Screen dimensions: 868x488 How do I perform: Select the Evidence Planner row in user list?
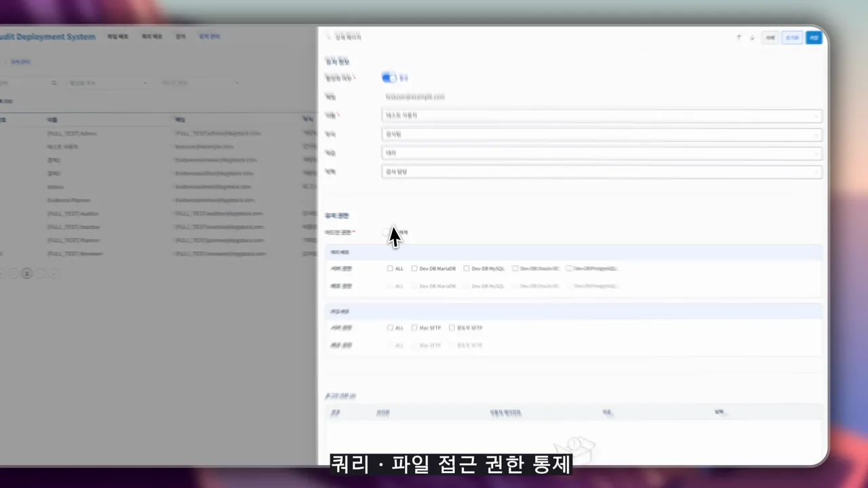pyautogui.click(x=159, y=200)
